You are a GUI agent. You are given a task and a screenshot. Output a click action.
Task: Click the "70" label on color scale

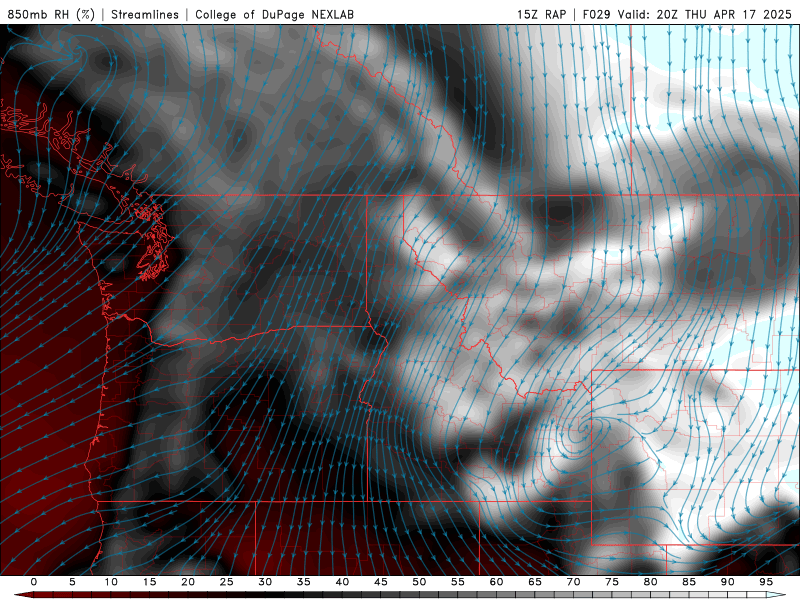[x=573, y=582]
